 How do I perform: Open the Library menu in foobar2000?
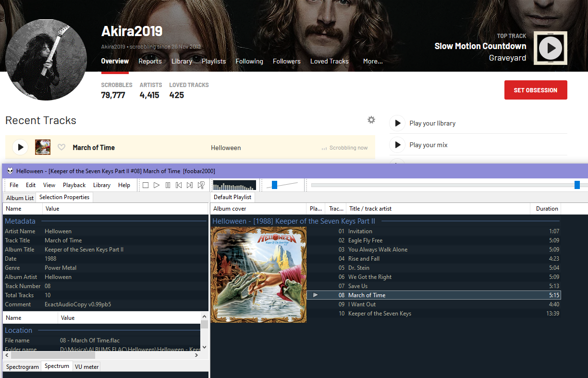[101, 185]
